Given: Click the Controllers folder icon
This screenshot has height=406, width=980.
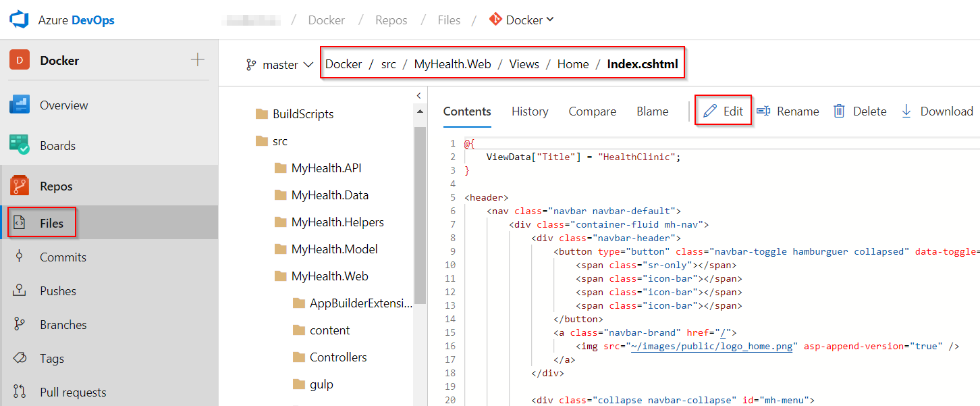Looking at the screenshot, I should [x=299, y=357].
